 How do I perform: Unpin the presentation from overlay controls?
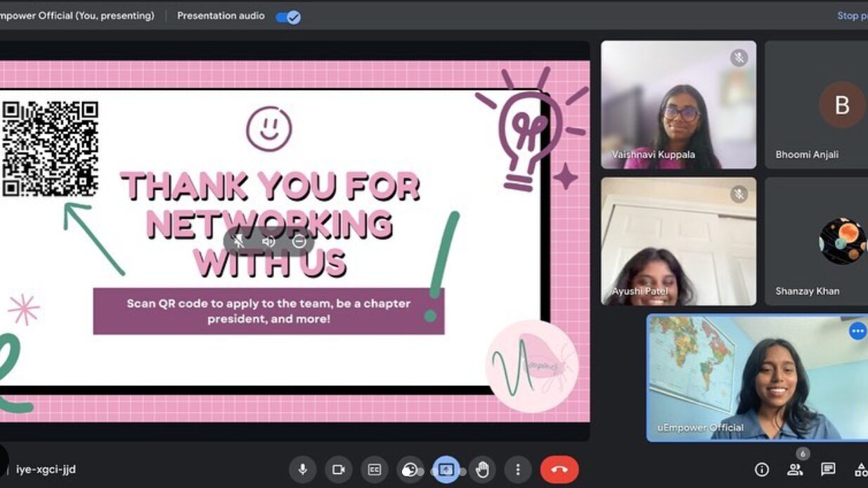239,242
